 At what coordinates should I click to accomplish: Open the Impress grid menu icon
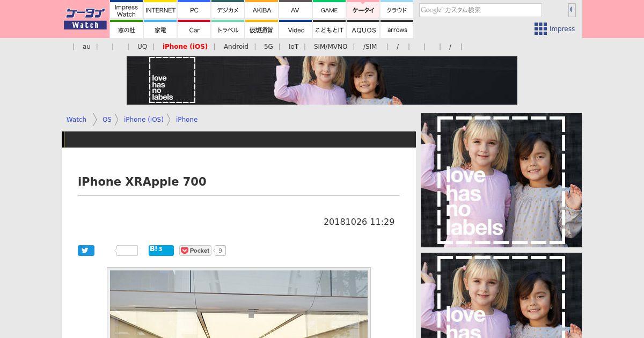pyautogui.click(x=540, y=29)
